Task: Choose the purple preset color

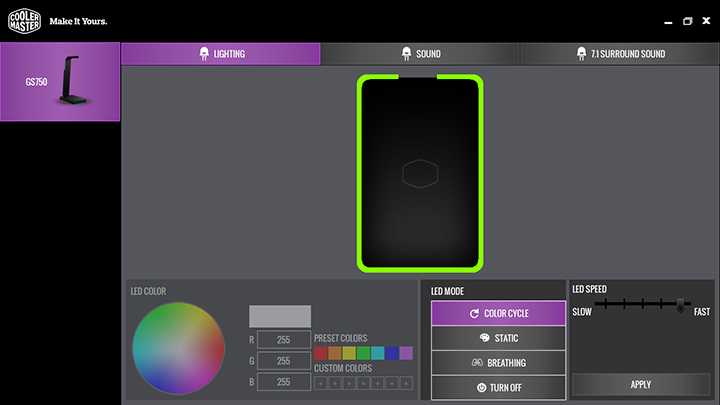Action: pos(406,353)
